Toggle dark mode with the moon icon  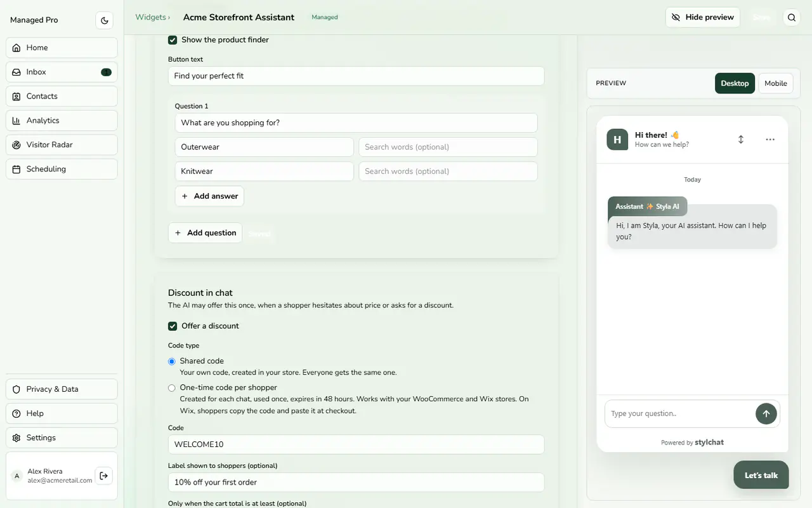click(x=105, y=20)
